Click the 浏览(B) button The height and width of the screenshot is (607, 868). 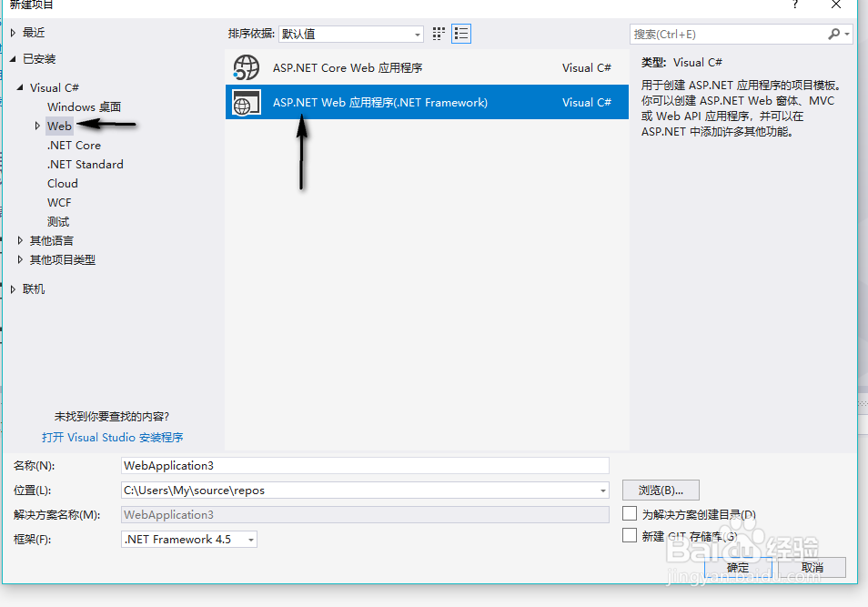point(660,490)
